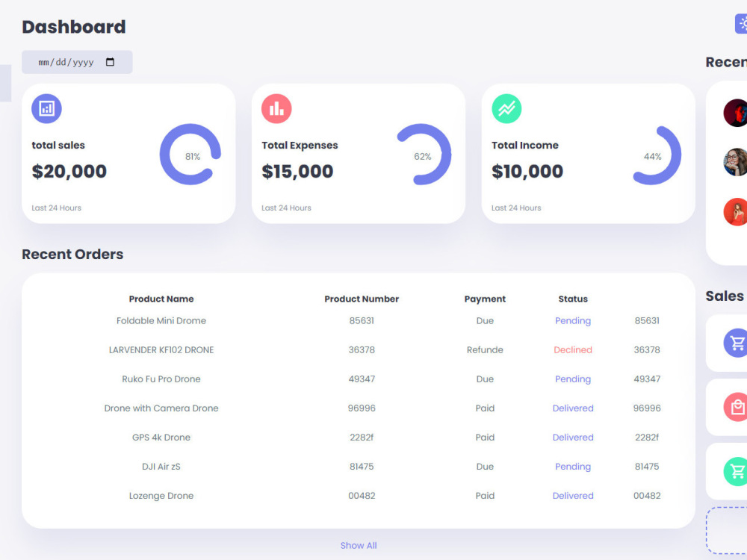Screen dimensions: 747x560
Task: Click the Recent Orders heading
Action: [x=72, y=255]
